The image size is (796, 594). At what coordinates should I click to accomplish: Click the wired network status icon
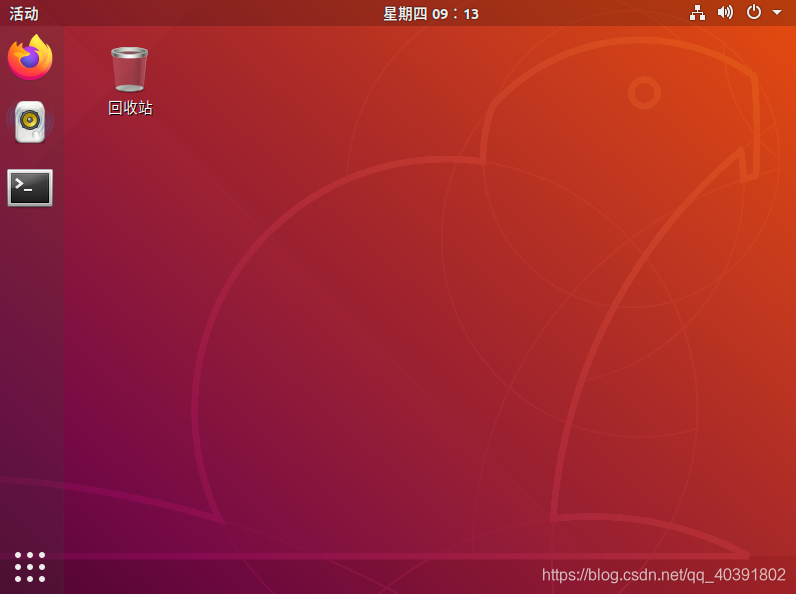(x=697, y=13)
